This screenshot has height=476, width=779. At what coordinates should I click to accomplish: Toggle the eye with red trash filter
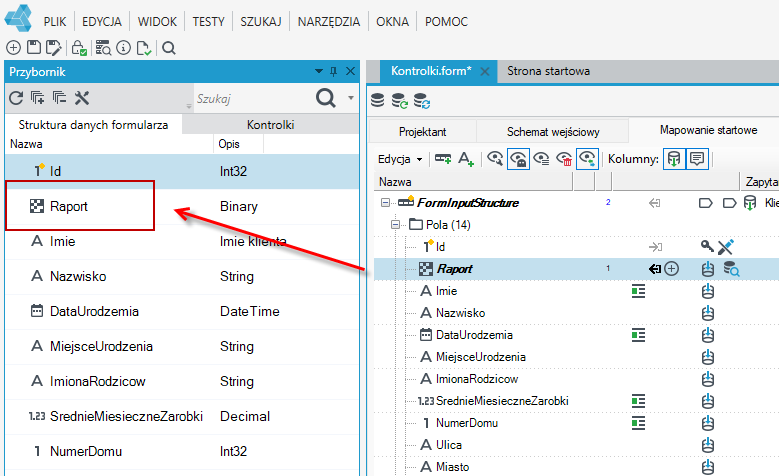564,159
